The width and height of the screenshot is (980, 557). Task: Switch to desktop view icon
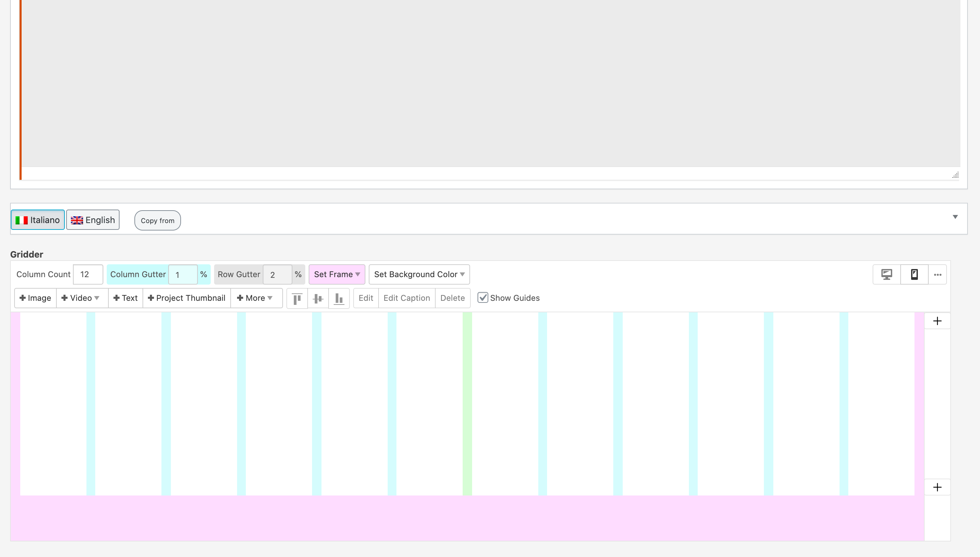(886, 274)
